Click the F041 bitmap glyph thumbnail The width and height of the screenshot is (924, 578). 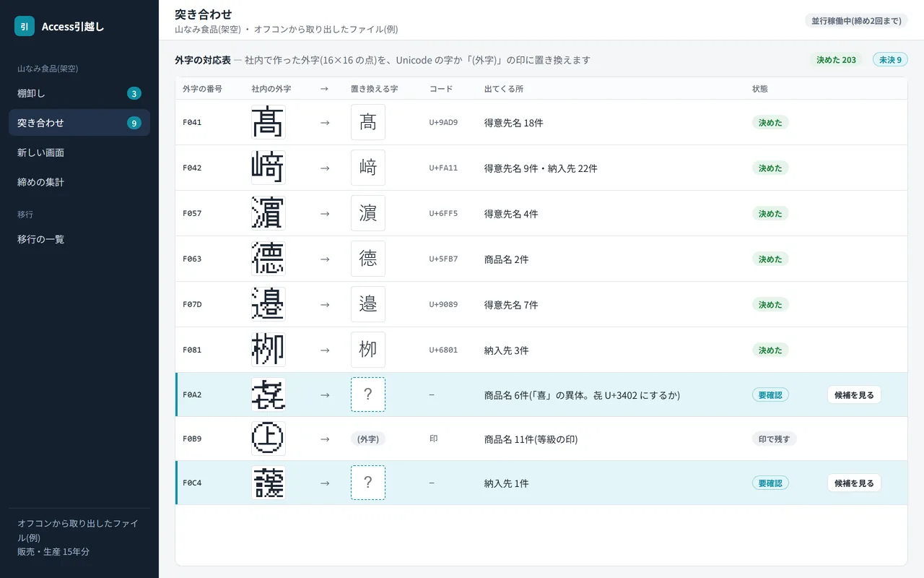[x=269, y=122]
